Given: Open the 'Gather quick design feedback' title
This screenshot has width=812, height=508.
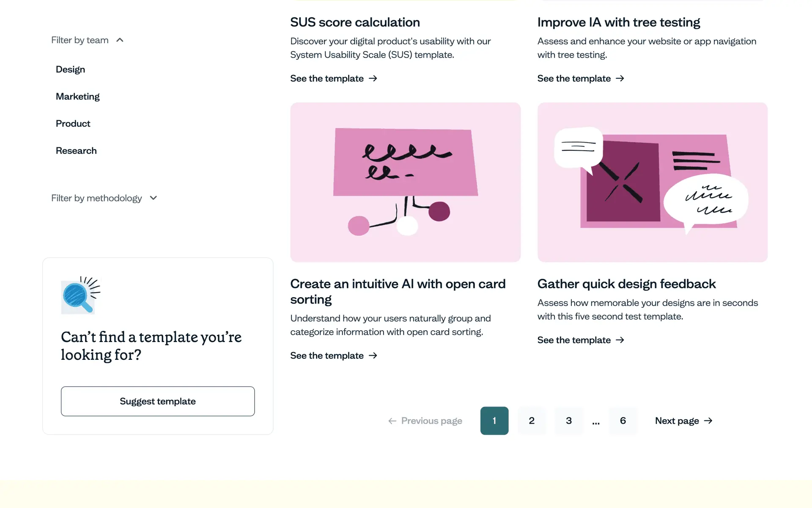Looking at the screenshot, I should pos(626,284).
